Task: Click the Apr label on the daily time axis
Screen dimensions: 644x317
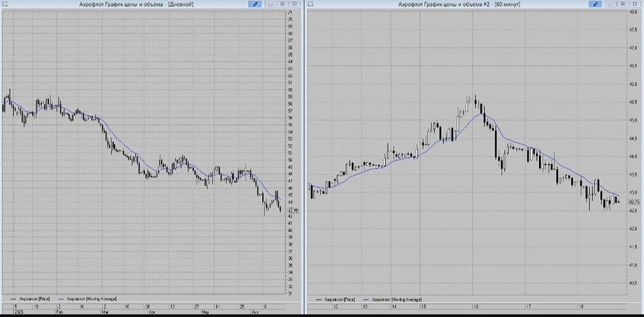Action: click(x=151, y=312)
